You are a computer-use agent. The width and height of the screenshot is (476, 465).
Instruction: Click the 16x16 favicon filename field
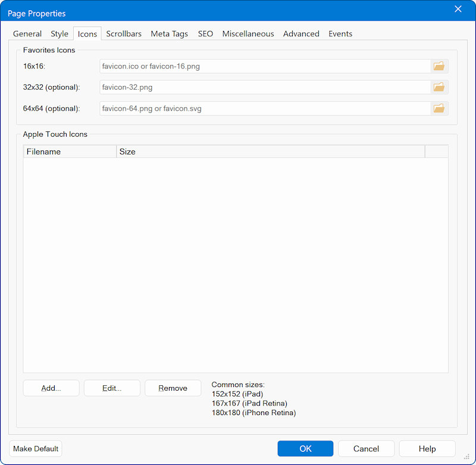pyautogui.click(x=265, y=67)
